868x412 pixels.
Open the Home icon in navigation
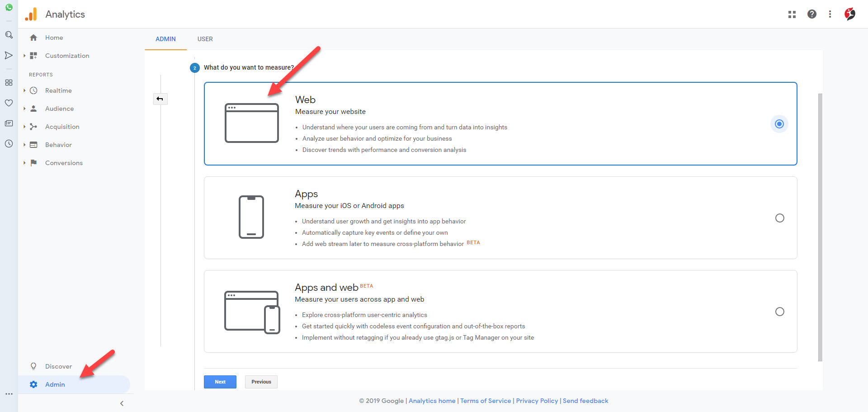(x=33, y=38)
